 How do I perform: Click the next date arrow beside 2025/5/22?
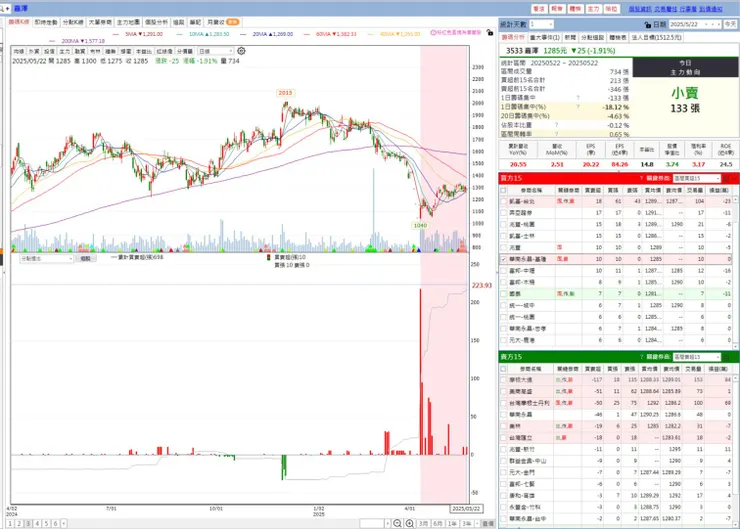click(719, 25)
